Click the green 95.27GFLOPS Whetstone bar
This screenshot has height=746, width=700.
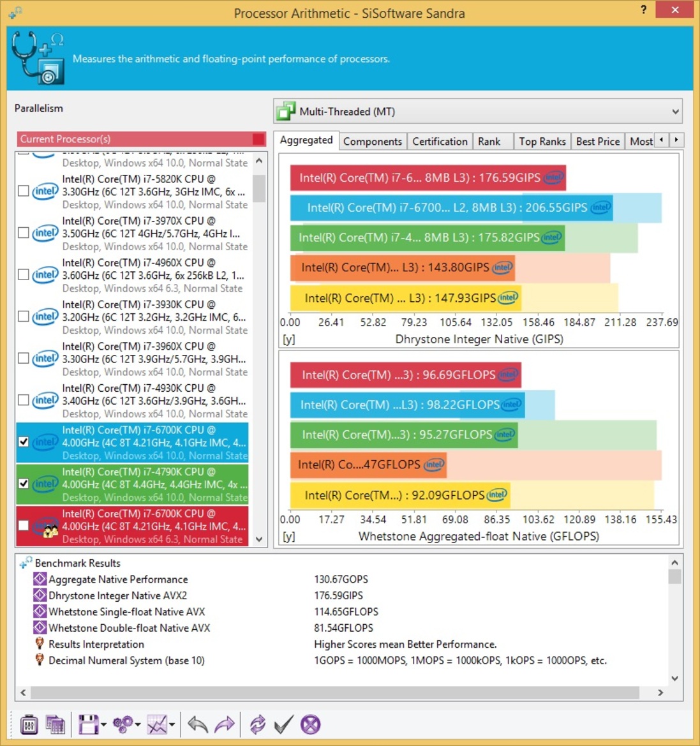tap(404, 435)
